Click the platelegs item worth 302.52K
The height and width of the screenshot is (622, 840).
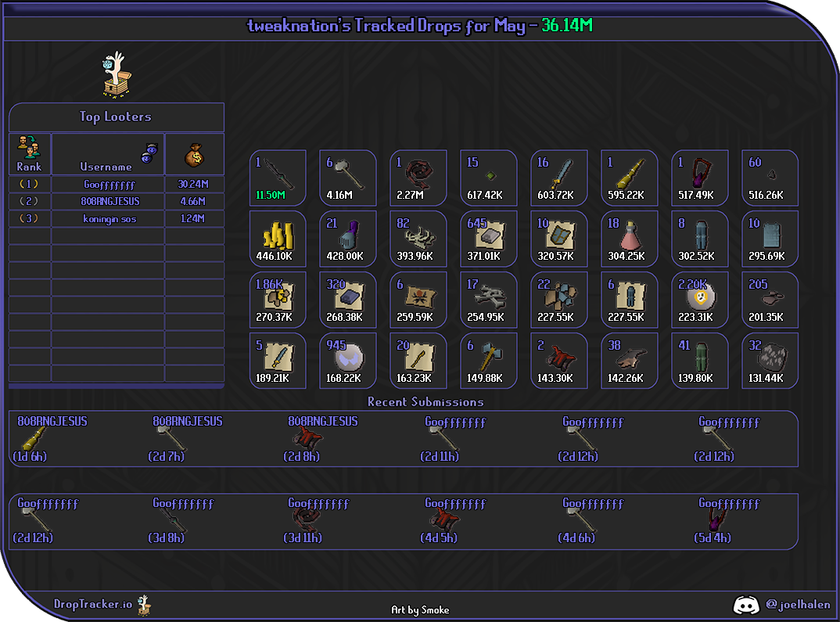[700, 239]
